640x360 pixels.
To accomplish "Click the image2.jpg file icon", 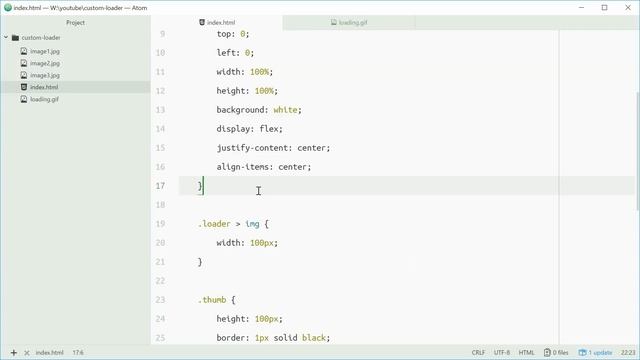I will pos(24,63).
